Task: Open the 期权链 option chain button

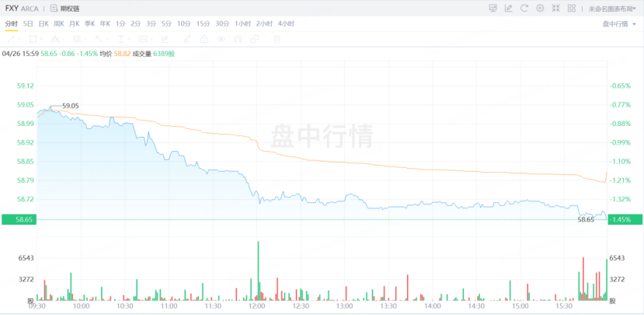Action: click(x=65, y=8)
